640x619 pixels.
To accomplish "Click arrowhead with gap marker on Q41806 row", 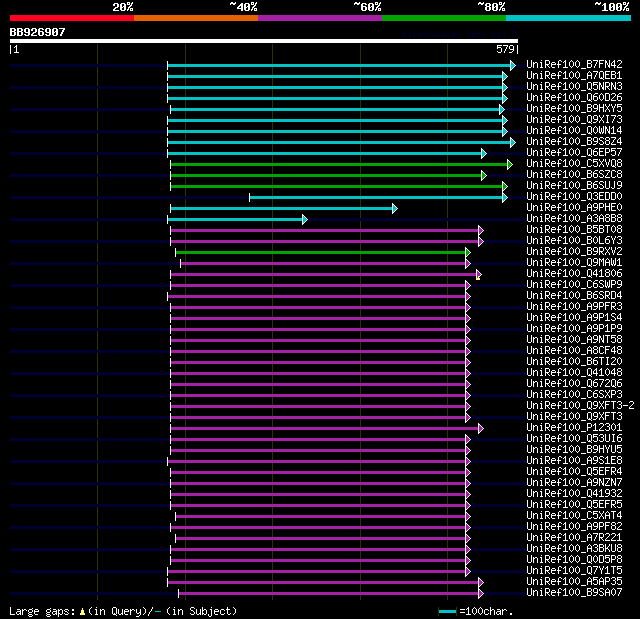I will pos(478,275).
